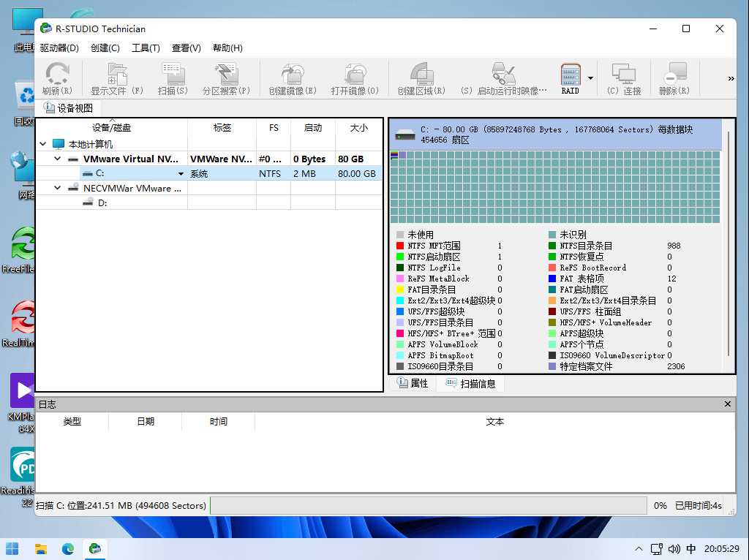The height and width of the screenshot is (560, 749).
Task: Click the C: drive icon in scan header
Action: [x=405, y=135]
